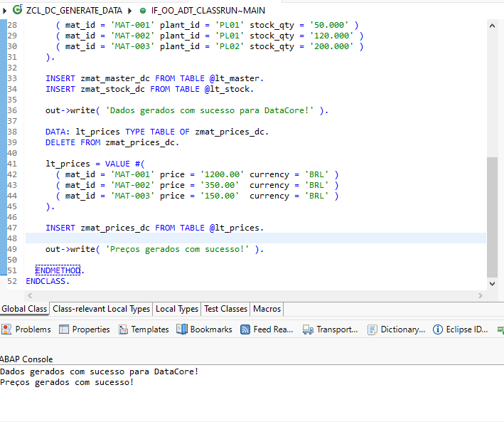Viewport: 504px width, 422px height.
Task: Open the Eclipse ID info view
Action: click(x=460, y=329)
